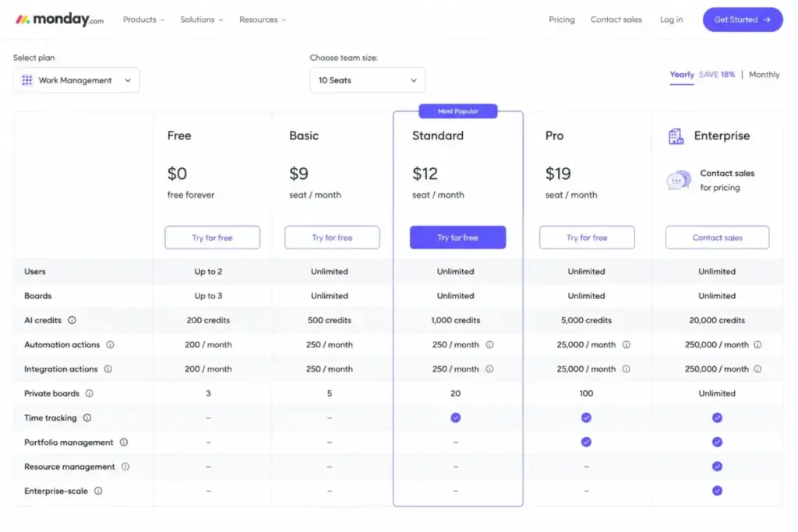Click the SAVE 18% label
Viewport: 798px width, 532px height.
[x=717, y=75]
